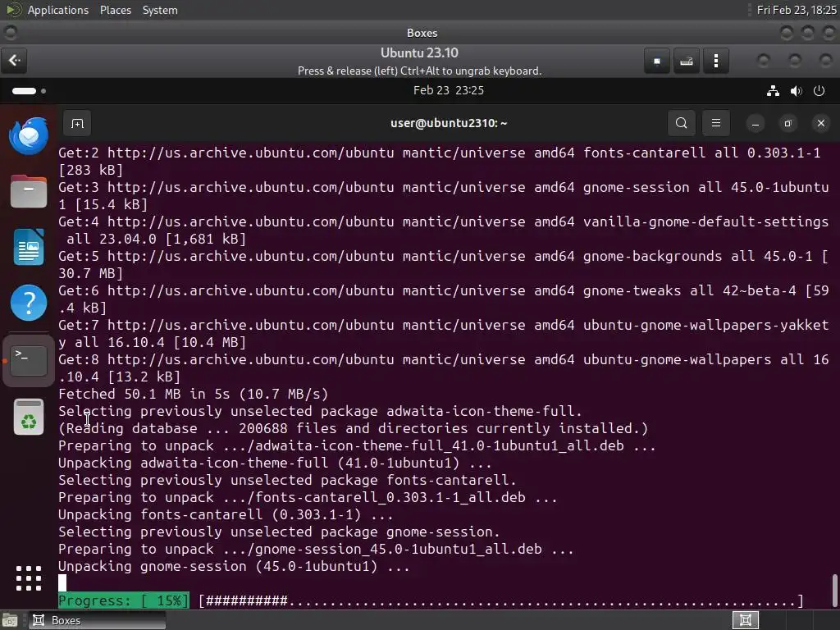This screenshot has width=840, height=630.
Task: Open the guest volume indicator
Action: coord(796,90)
